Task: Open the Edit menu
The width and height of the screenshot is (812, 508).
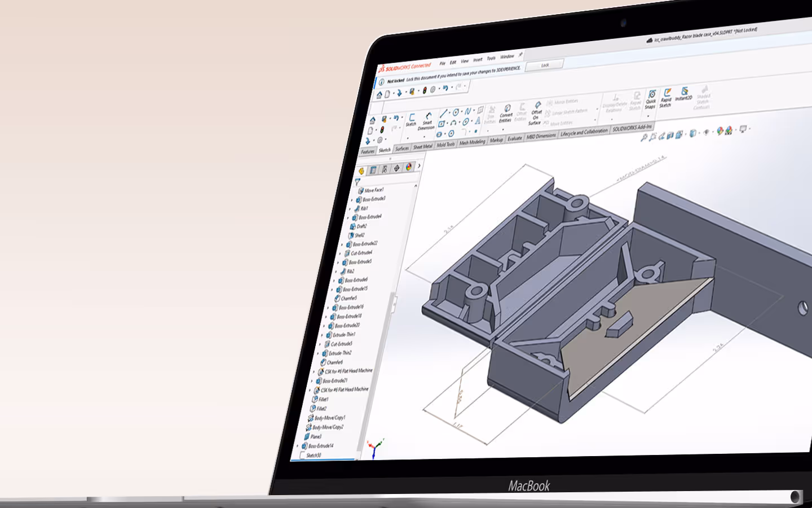Action: point(453,62)
